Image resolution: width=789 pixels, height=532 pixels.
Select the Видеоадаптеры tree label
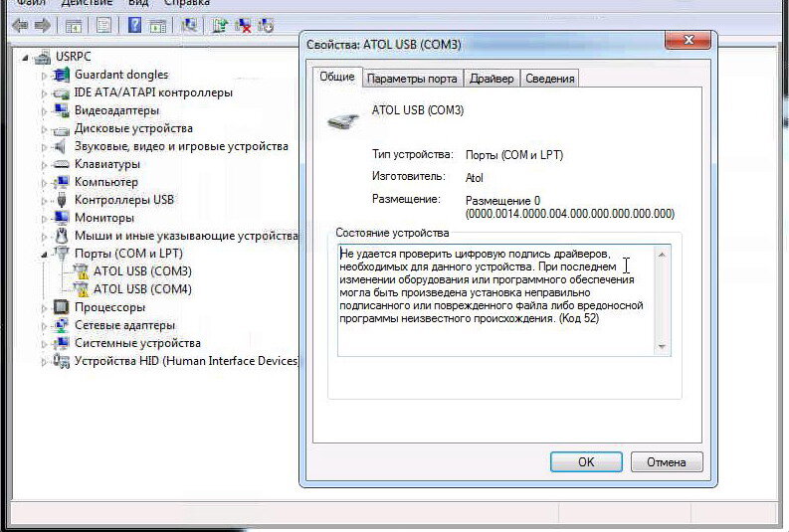116,110
